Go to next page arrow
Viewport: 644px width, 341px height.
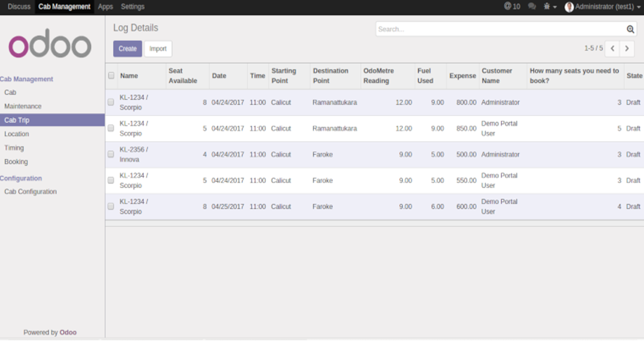[627, 49]
